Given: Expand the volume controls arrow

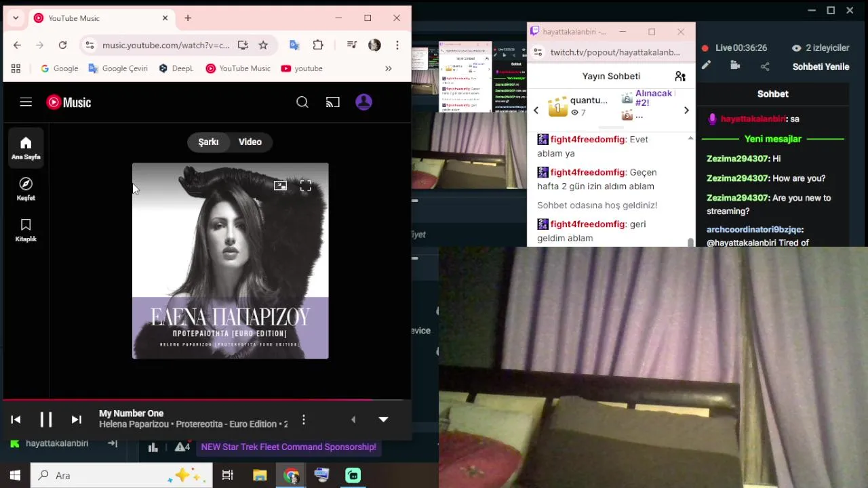Looking at the screenshot, I should pos(353,420).
